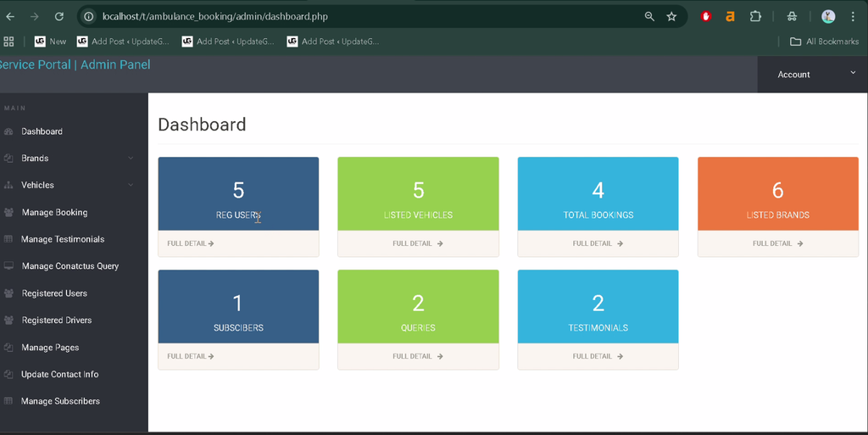868x435 pixels.
Task: Expand the Vehicles submenu chevron
Action: pyautogui.click(x=131, y=185)
